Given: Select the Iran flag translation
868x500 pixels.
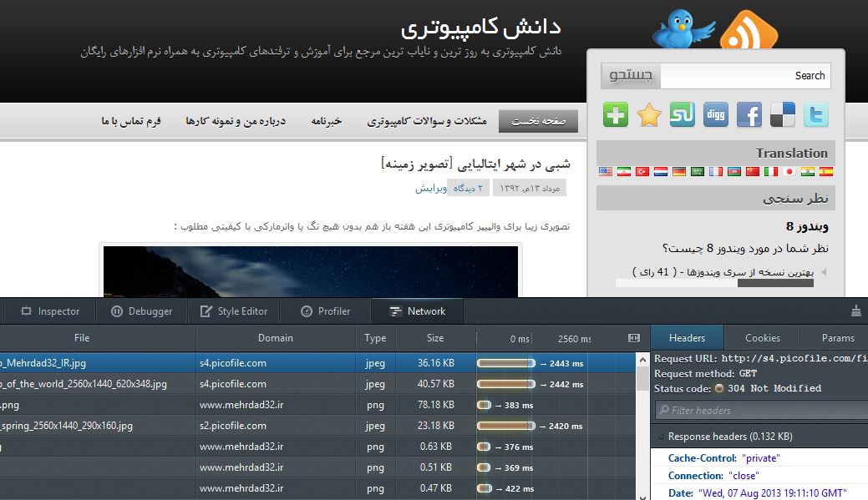Looking at the screenshot, I should 624,171.
